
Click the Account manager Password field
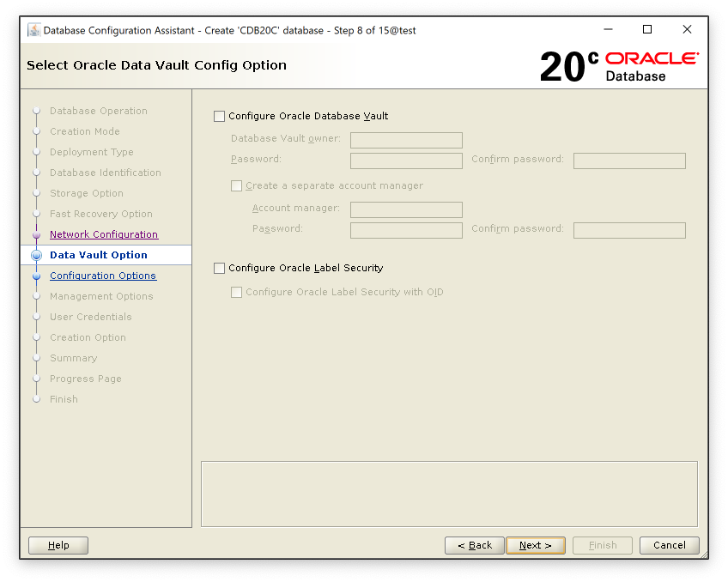pyautogui.click(x=406, y=230)
